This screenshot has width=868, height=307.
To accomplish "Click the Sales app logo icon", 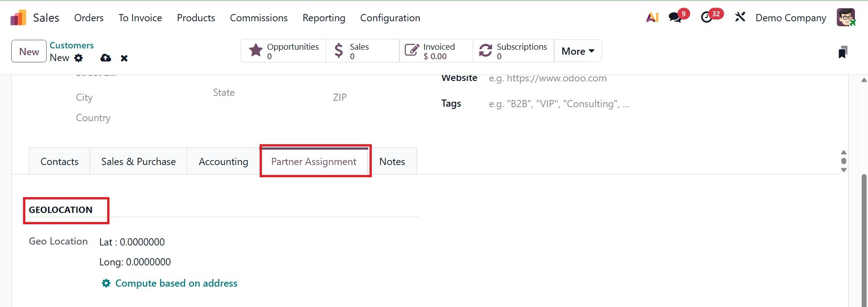I will (x=19, y=18).
